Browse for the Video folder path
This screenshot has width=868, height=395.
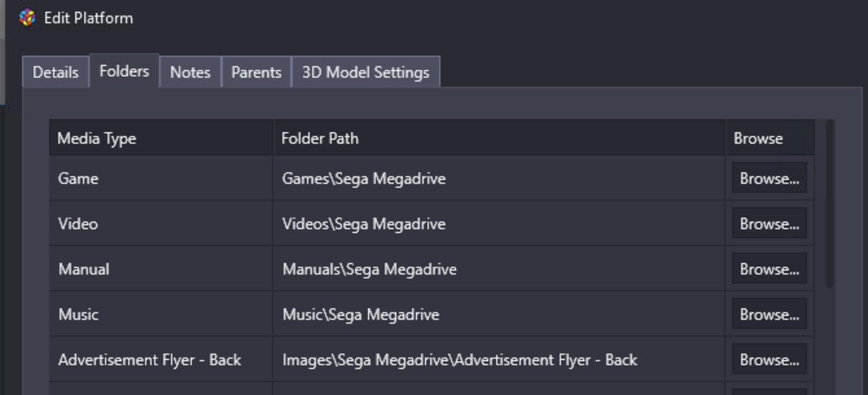(769, 223)
